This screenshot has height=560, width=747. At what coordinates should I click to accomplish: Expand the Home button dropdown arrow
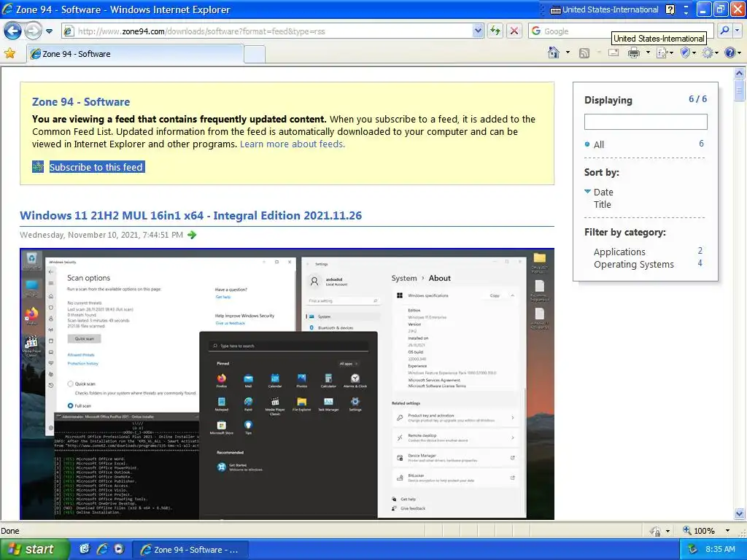pos(568,52)
